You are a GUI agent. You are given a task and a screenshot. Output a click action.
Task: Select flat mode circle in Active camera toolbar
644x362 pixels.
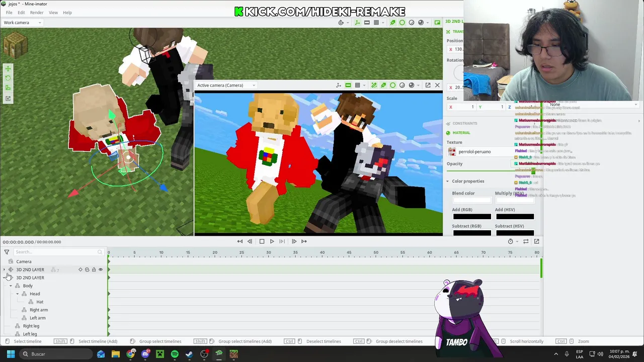click(x=392, y=85)
